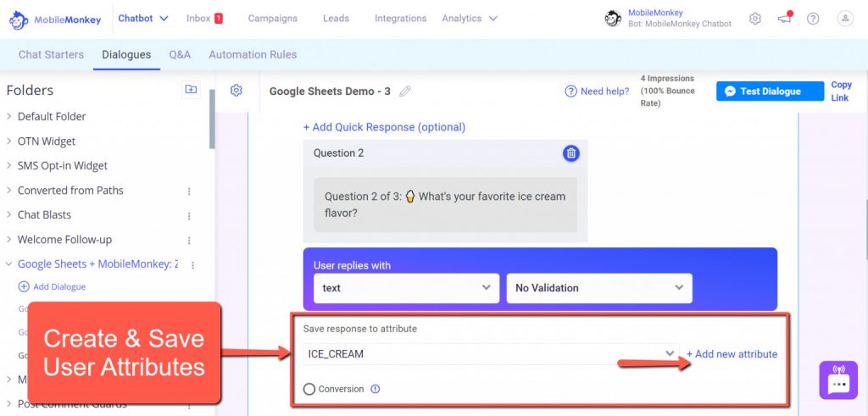Create a new folder with the folder-plus icon
This screenshot has height=416, width=868.
[191, 90]
